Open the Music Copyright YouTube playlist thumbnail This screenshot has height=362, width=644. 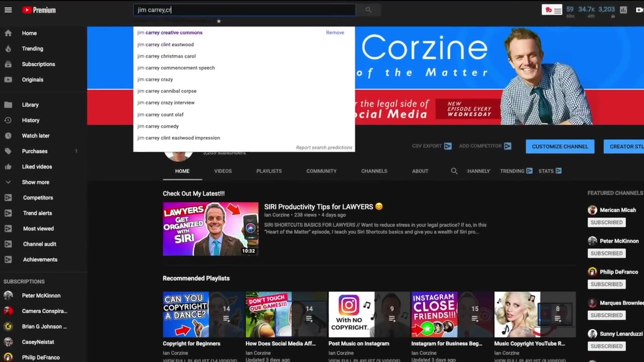tap(535, 314)
